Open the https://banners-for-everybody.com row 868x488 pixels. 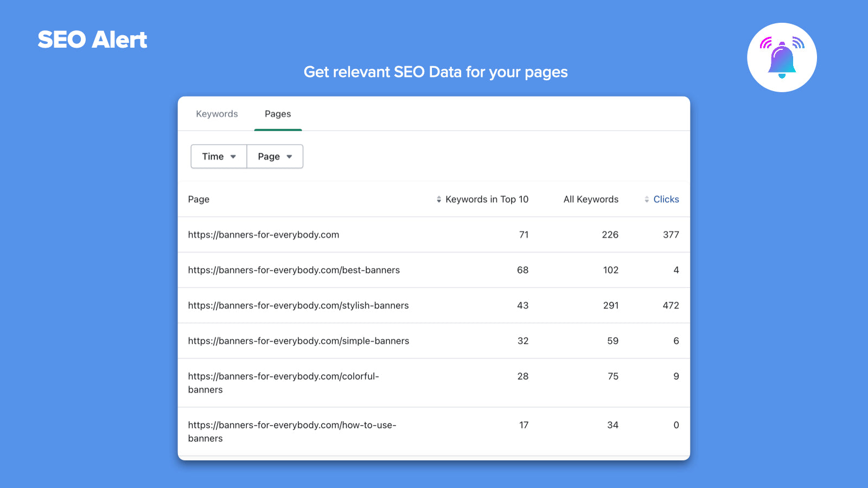(x=434, y=235)
